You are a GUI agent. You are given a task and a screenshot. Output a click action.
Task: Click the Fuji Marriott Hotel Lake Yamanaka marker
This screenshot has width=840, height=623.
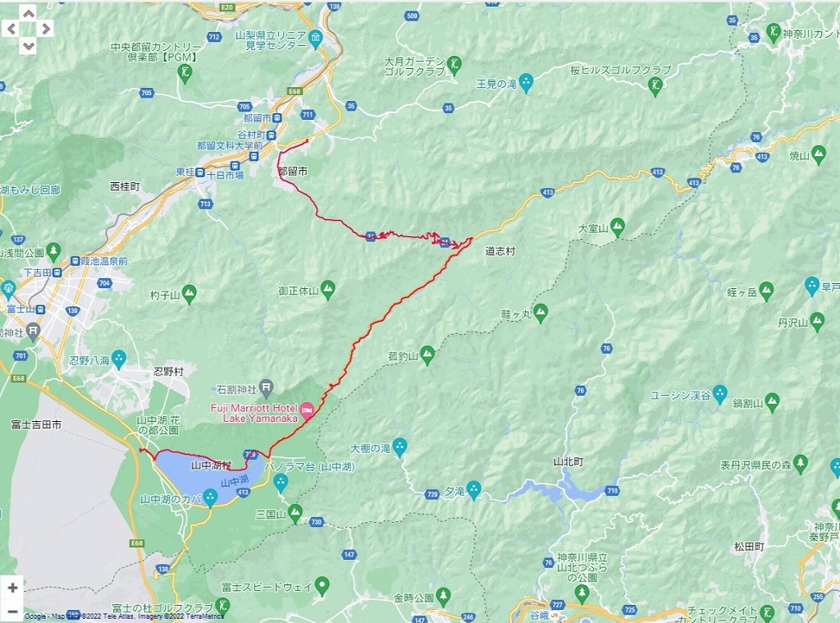pos(307,411)
